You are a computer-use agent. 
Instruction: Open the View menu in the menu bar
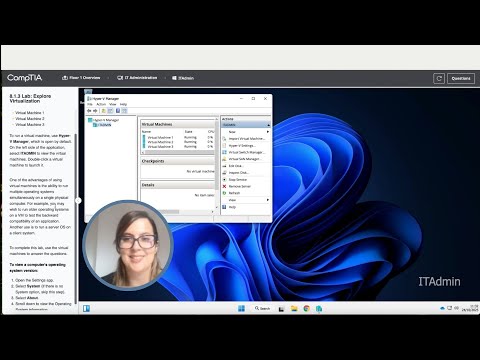113,104
